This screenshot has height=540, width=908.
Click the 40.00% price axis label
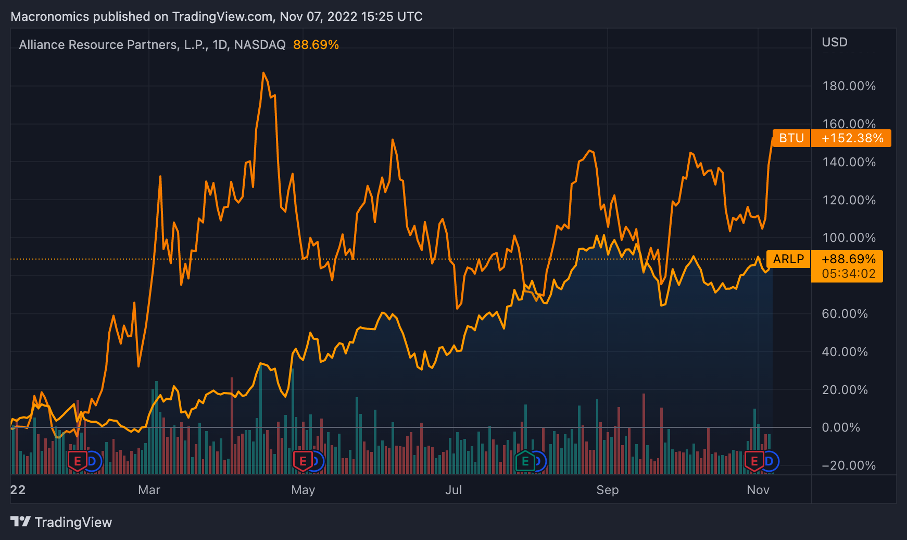(844, 352)
